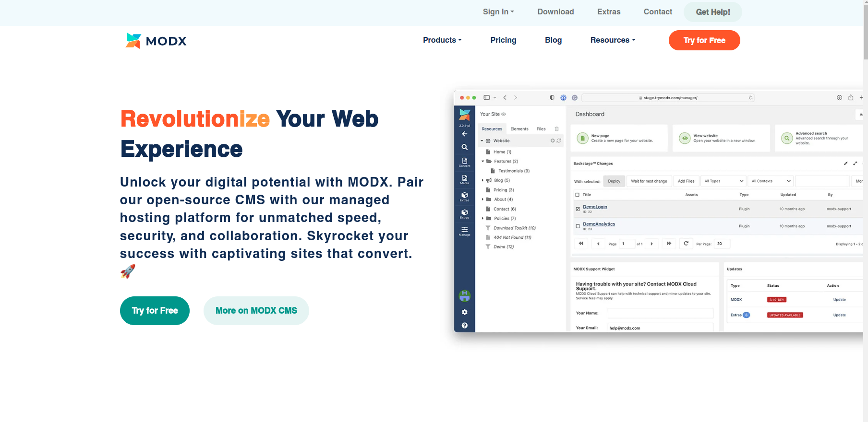Open the settings gear in manager sidebar

click(x=464, y=312)
